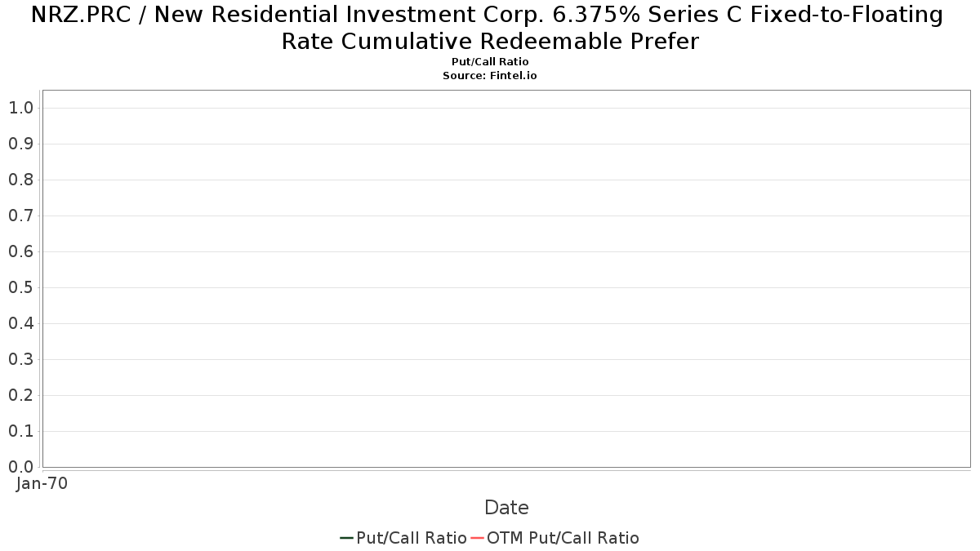Image resolution: width=980 pixels, height=551 pixels.
Task: Click the 1.0 y-axis label
Action: click(x=20, y=108)
